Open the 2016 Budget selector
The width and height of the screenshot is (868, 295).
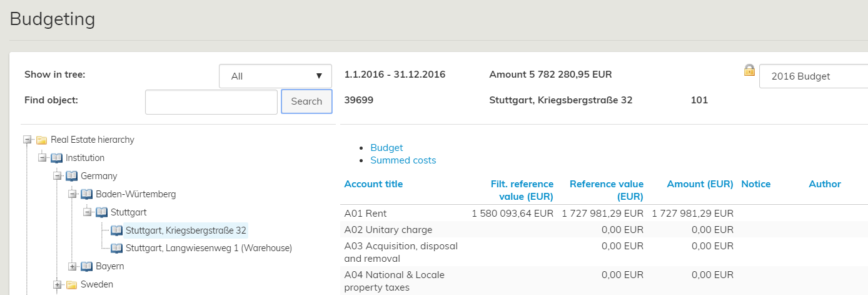coord(813,76)
